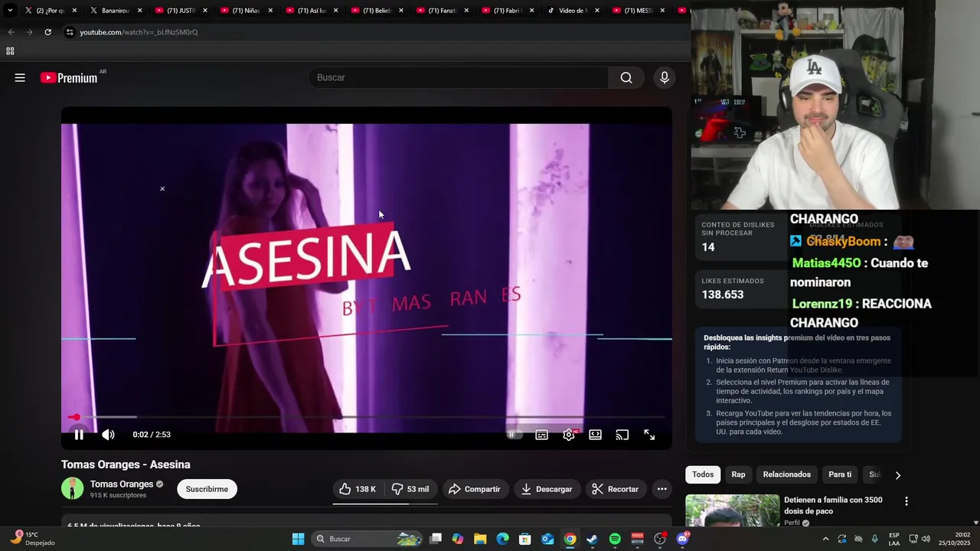This screenshot has width=980, height=551.
Task: Open File Explorer from the taskbar
Action: click(480, 539)
